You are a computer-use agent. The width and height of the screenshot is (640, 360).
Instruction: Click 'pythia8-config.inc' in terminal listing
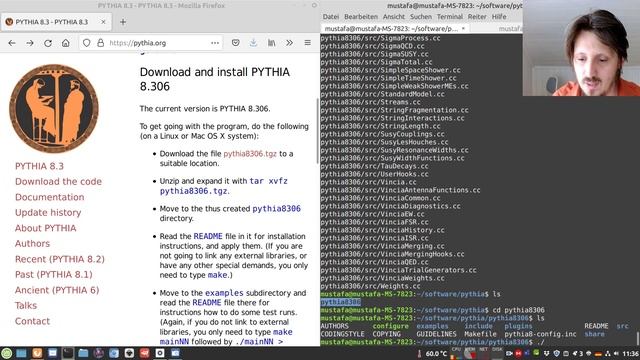pyautogui.click(x=540, y=334)
